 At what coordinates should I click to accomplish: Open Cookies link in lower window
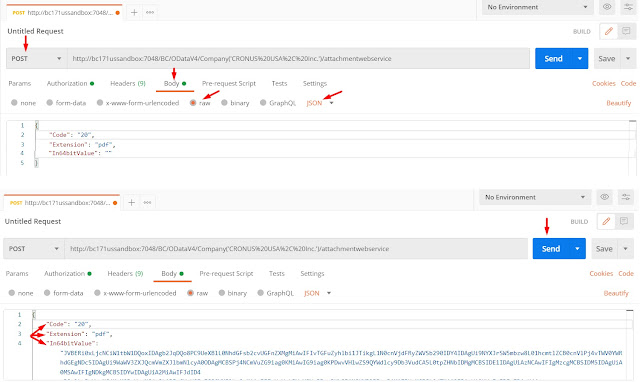point(601,273)
